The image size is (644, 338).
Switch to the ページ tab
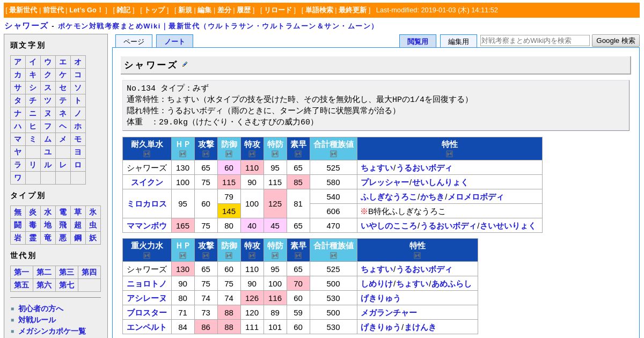coord(134,41)
